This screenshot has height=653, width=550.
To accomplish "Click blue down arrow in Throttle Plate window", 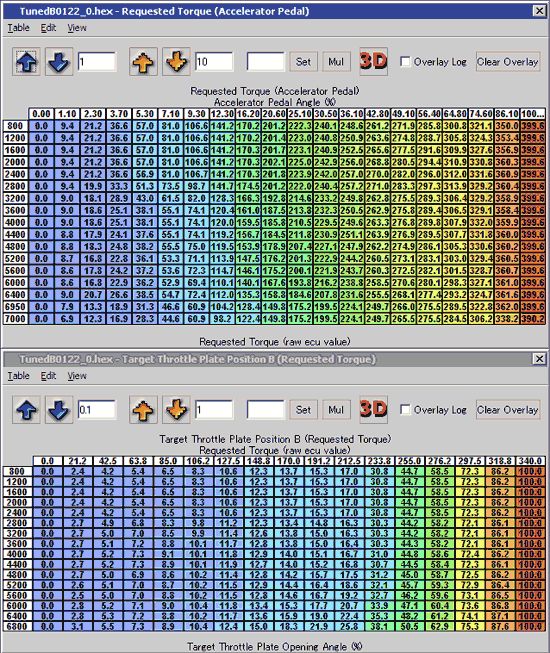I will (x=59, y=410).
